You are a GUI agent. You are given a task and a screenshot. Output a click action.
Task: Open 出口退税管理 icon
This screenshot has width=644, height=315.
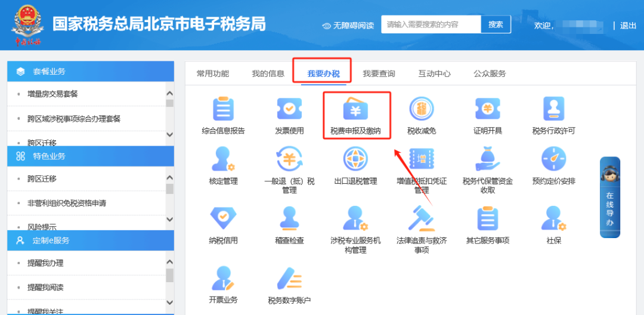coord(355,159)
